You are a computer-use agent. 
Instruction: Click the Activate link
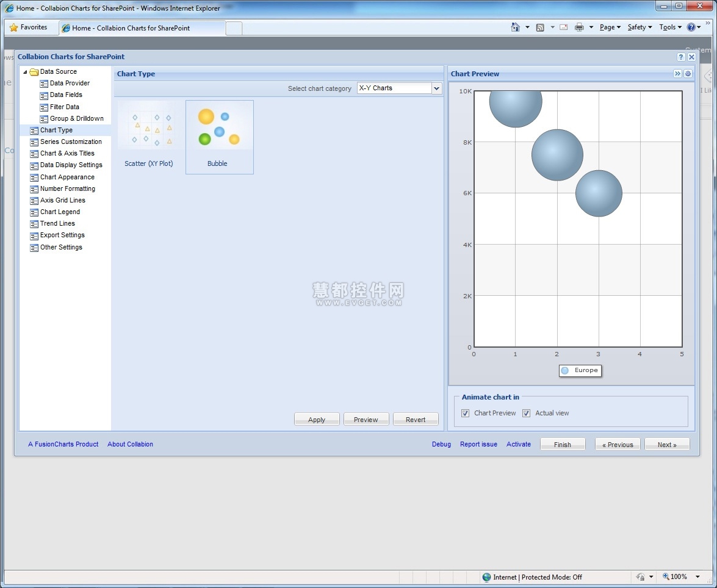click(x=519, y=445)
